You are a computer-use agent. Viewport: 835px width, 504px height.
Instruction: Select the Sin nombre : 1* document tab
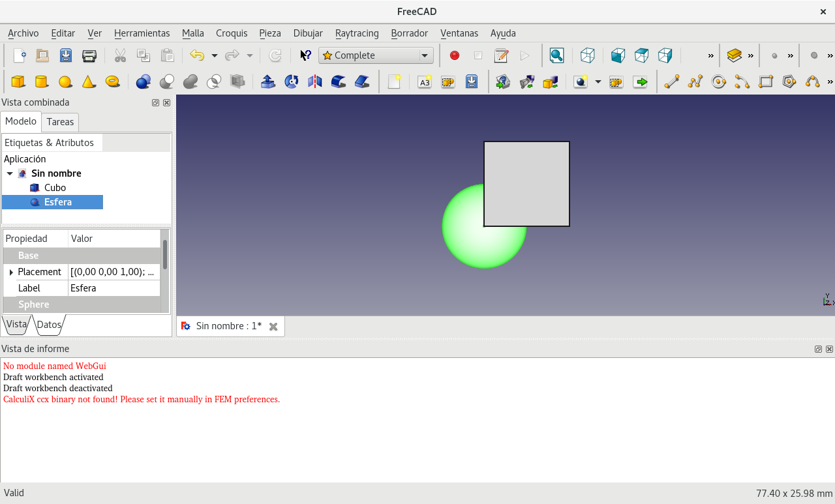click(230, 326)
